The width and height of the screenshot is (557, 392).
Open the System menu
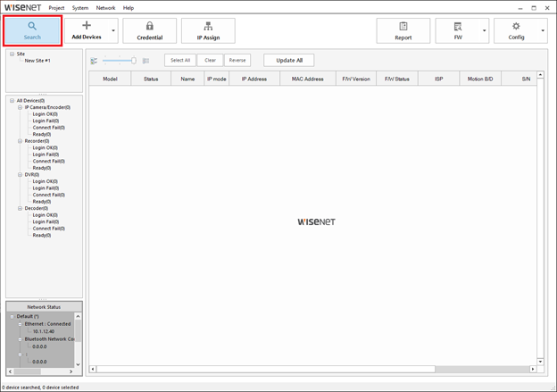(x=80, y=8)
